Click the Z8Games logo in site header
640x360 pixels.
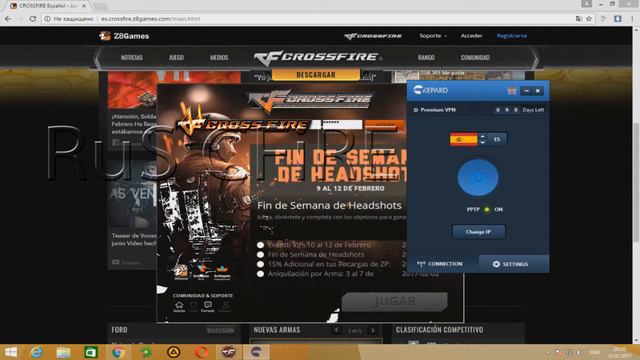124,36
